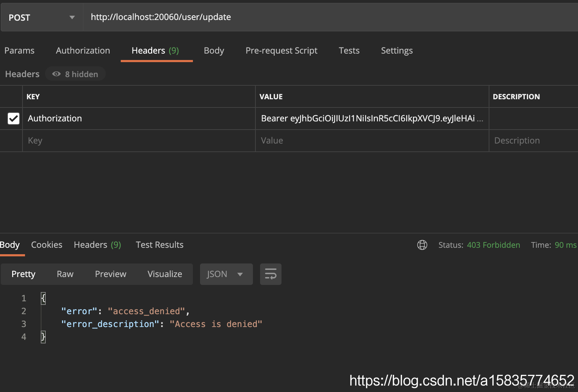578x392 pixels.
Task: Show the 8 hidden headers
Action: (75, 74)
